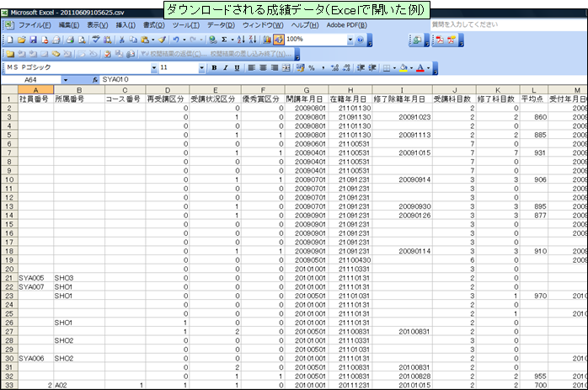
Task: Open Excel Help question mark icon
Action: [360, 40]
